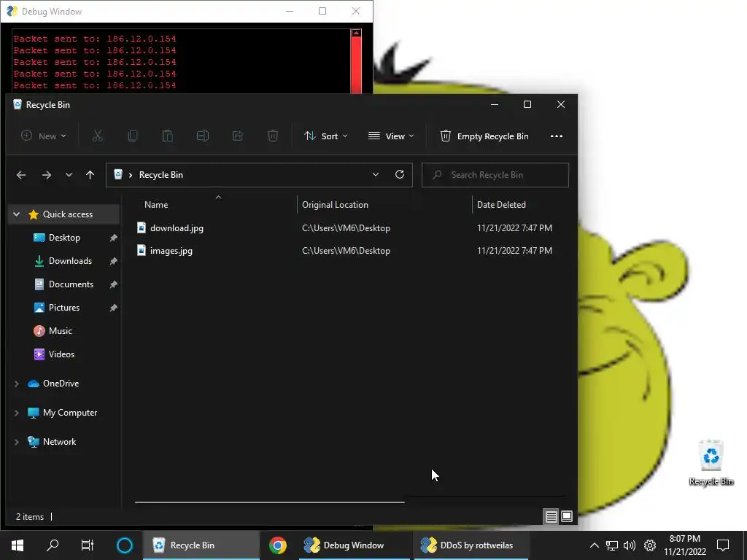747x560 pixels.
Task: Refresh the Recycle Bin folder view
Action: (400, 174)
